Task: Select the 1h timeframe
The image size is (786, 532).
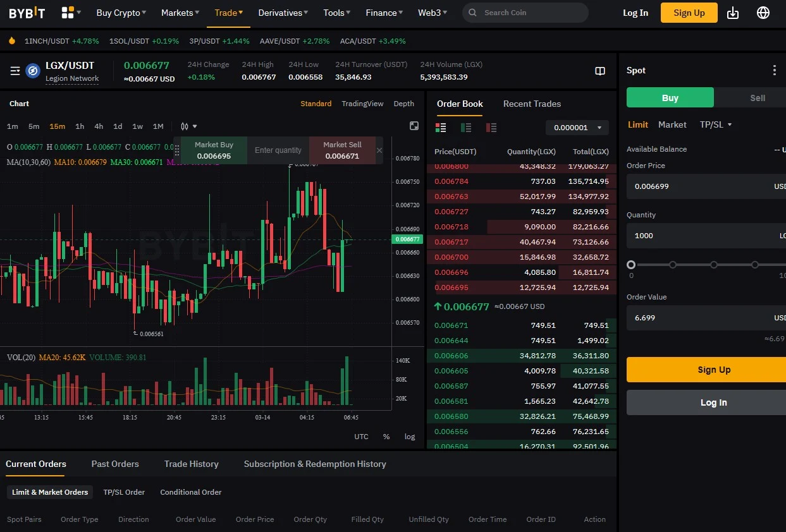Action: (x=80, y=126)
